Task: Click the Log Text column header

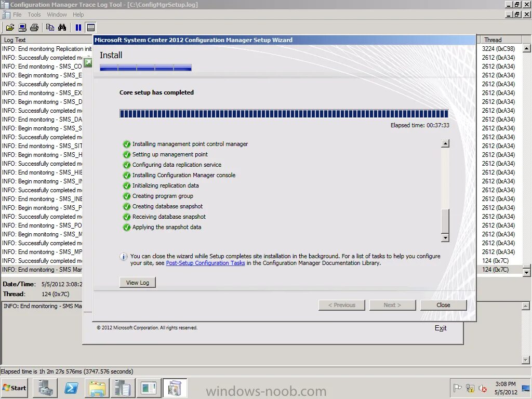Action: (47, 39)
